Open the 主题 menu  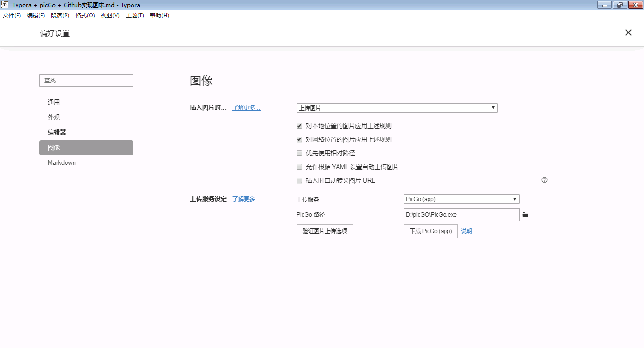134,16
